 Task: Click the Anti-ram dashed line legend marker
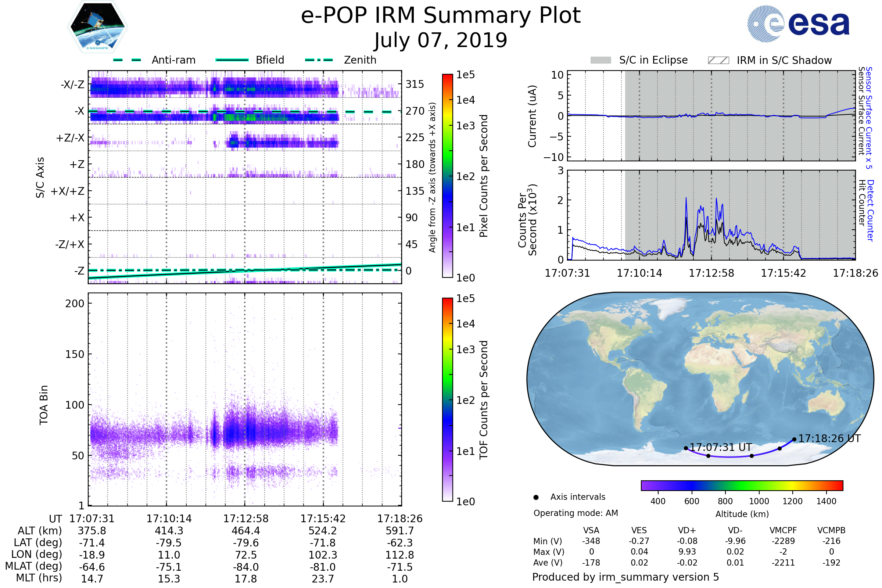coord(127,60)
